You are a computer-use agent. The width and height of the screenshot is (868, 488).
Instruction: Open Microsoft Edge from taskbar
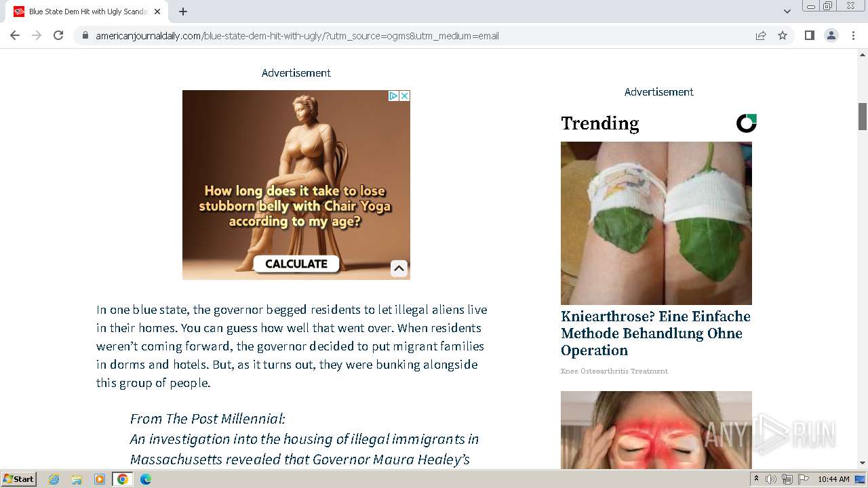click(x=146, y=479)
